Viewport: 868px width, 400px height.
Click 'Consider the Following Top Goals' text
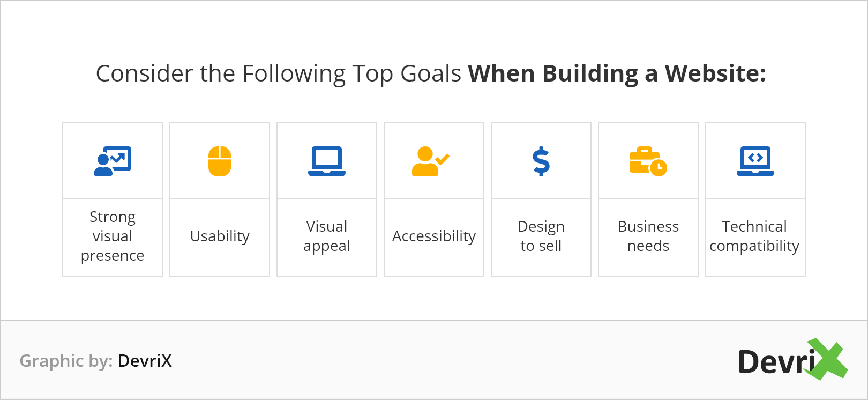coord(279,73)
